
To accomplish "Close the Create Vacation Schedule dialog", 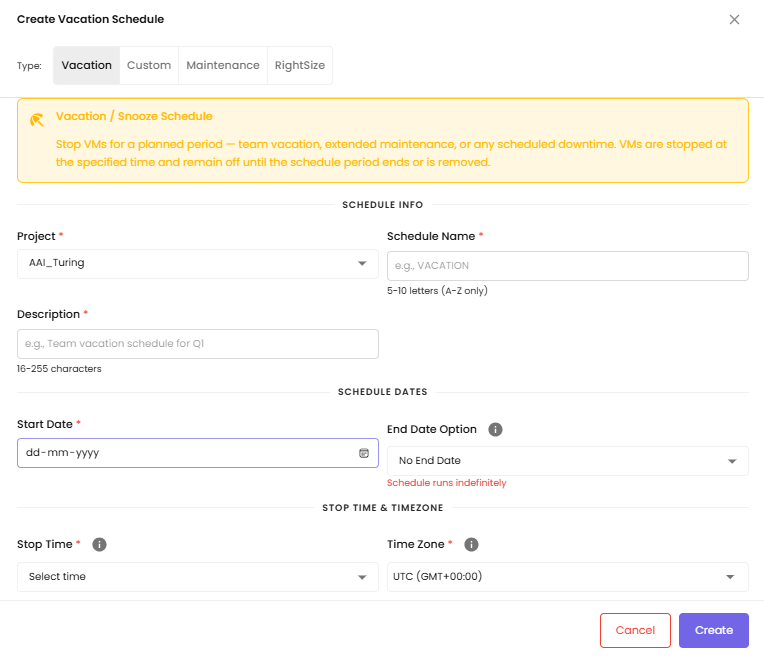I will (x=734, y=19).
